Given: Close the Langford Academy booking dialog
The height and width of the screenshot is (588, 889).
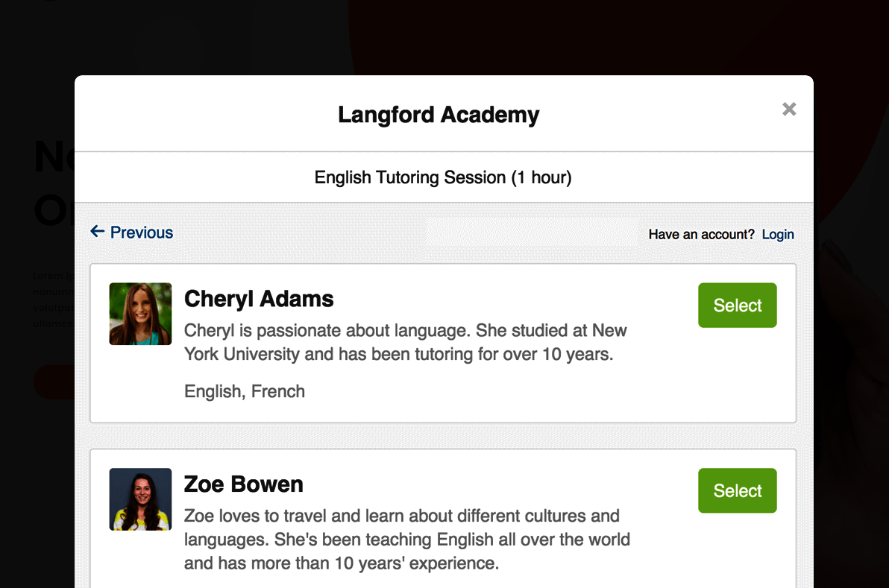Looking at the screenshot, I should (x=788, y=109).
